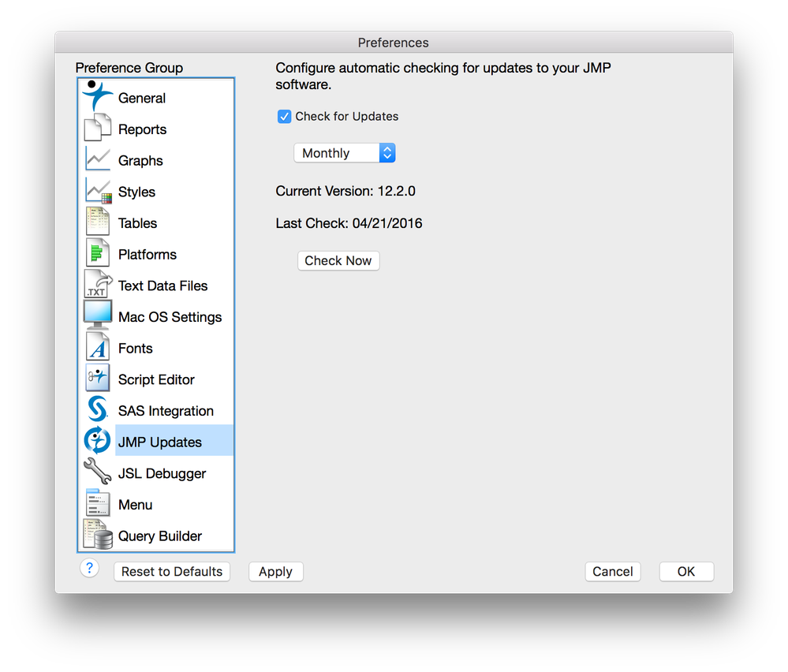Click the Menu list icon
788x672 pixels.
tap(98, 502)
